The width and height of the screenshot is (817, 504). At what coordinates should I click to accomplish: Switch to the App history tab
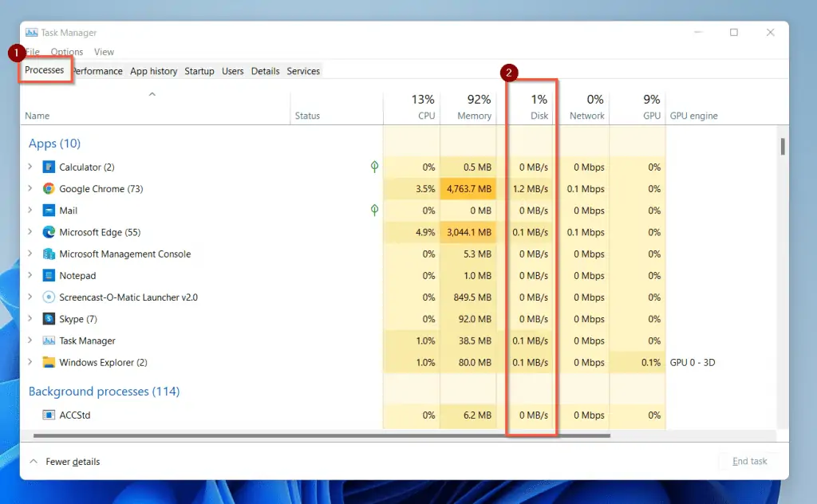pyautogui.click(x=154, y=71)
